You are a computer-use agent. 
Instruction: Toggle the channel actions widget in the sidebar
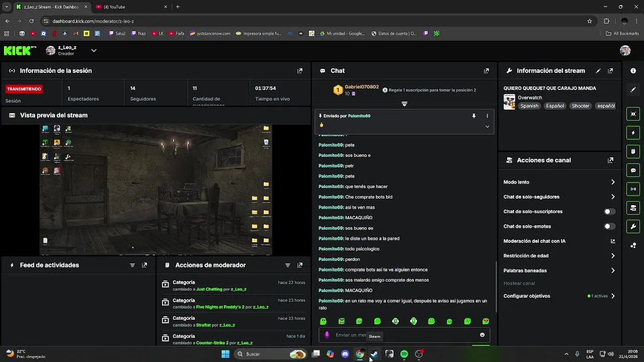633,208
